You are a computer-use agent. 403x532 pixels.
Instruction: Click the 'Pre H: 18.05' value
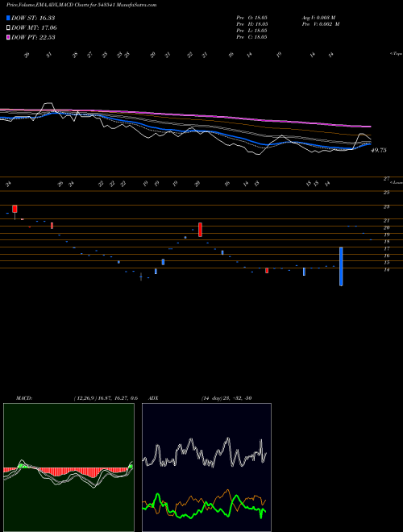pos(252,24)
